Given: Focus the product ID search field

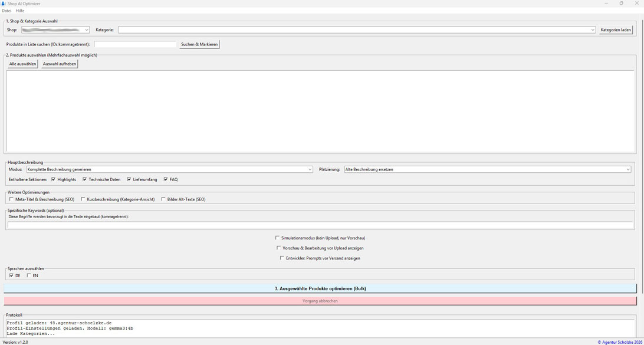Looking at the screenshot, I should pyautogui.click(x=135, y=44).
